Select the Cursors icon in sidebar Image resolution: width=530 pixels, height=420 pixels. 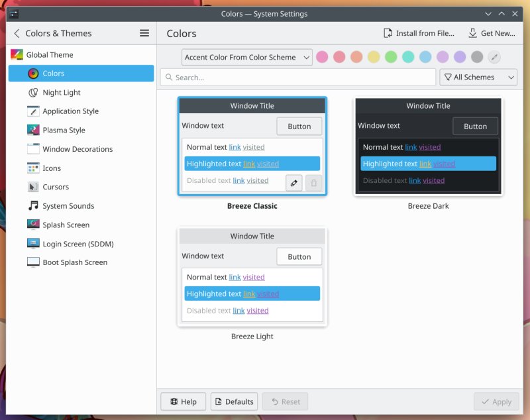click(33, 187)
